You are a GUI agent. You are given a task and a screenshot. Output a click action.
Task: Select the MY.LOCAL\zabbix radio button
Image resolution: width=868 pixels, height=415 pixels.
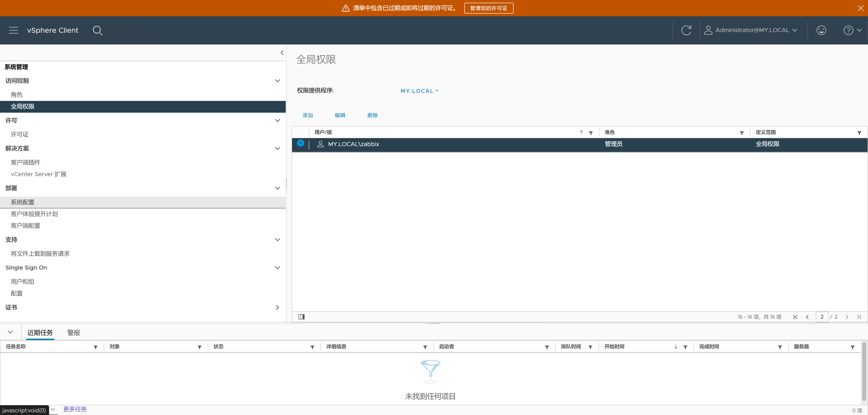pos(301,143)
